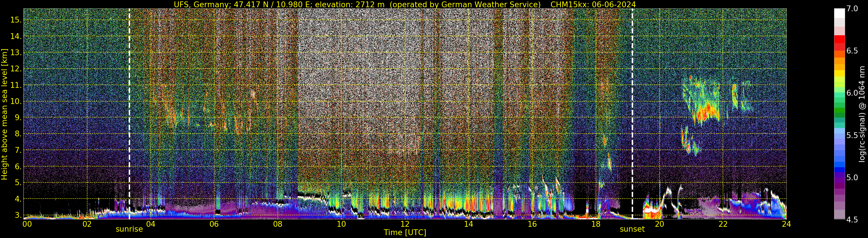This screenshot has width=868, height=238.
Task: Click the height tick label 7.
Action: pos(18,150)
